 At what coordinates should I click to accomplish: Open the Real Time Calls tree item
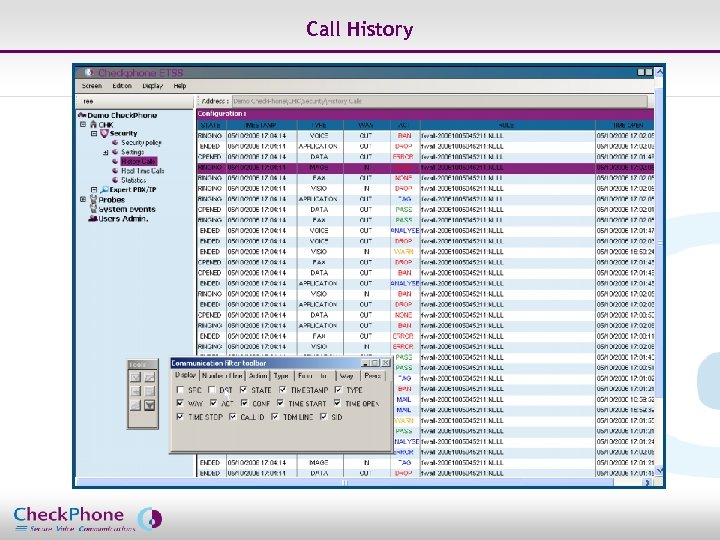tap(143, 171)
